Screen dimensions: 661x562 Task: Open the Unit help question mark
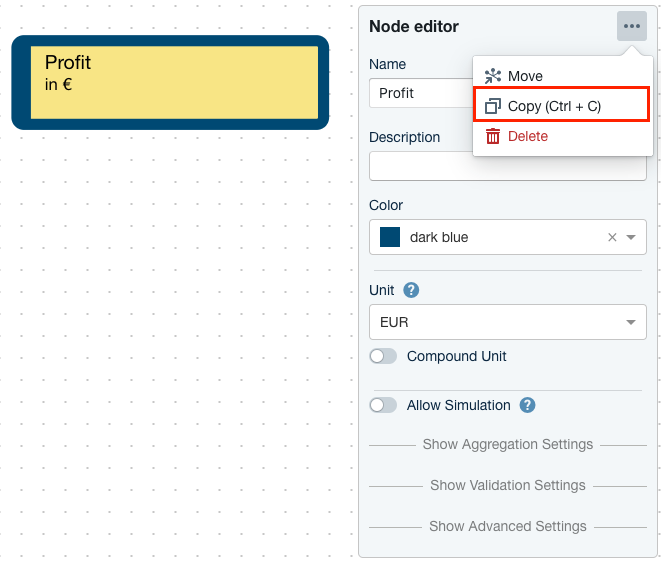click(x=410, y=291)
